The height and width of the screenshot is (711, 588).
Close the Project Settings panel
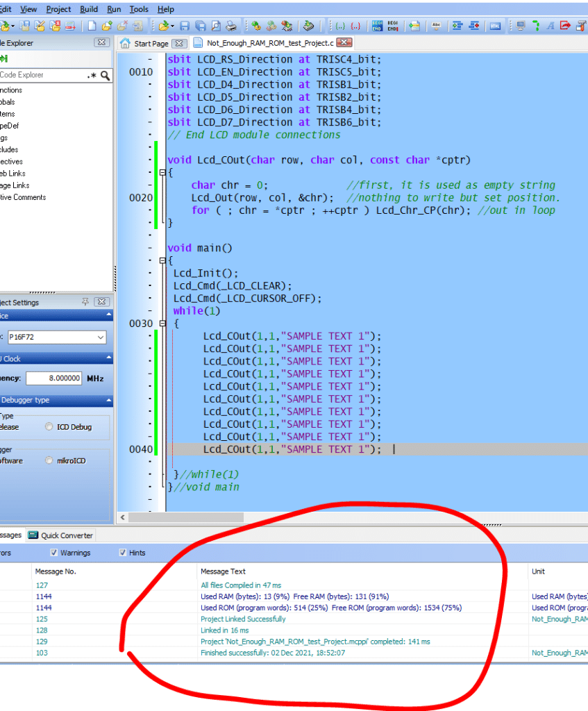(102, 302)
